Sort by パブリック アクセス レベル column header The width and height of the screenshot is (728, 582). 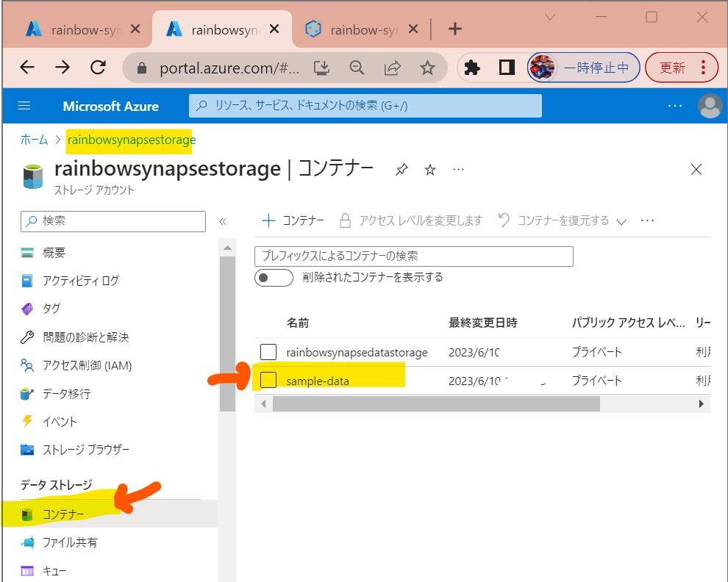(628, 323)
